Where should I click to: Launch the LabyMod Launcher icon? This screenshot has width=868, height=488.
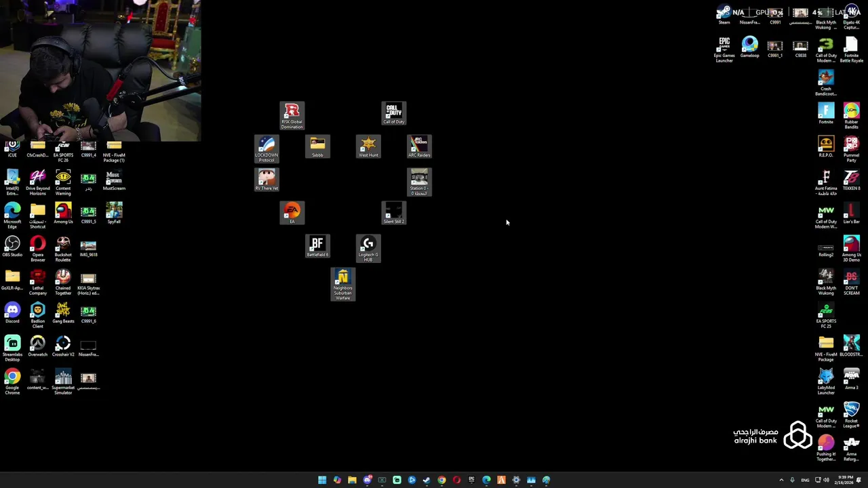tap(826, 382)
